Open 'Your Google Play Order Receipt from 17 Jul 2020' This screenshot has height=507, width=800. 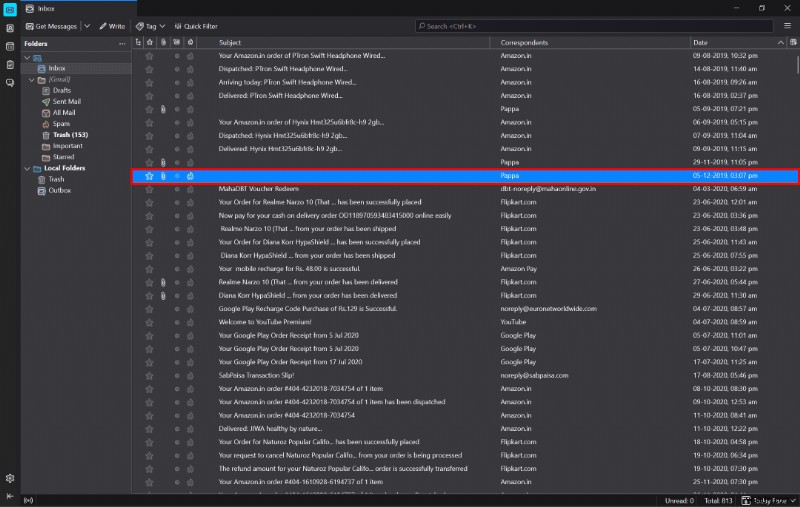pyautogui.click(x=290, y=362)
